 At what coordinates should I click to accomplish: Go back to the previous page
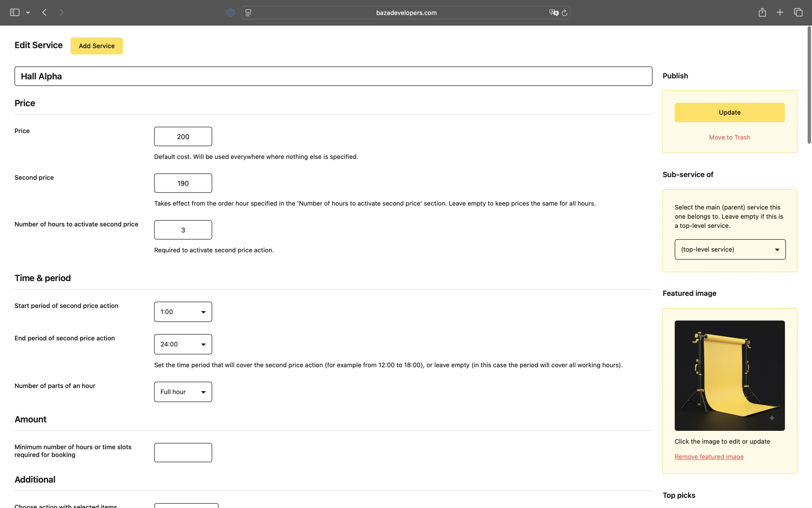tap(44, 12)
